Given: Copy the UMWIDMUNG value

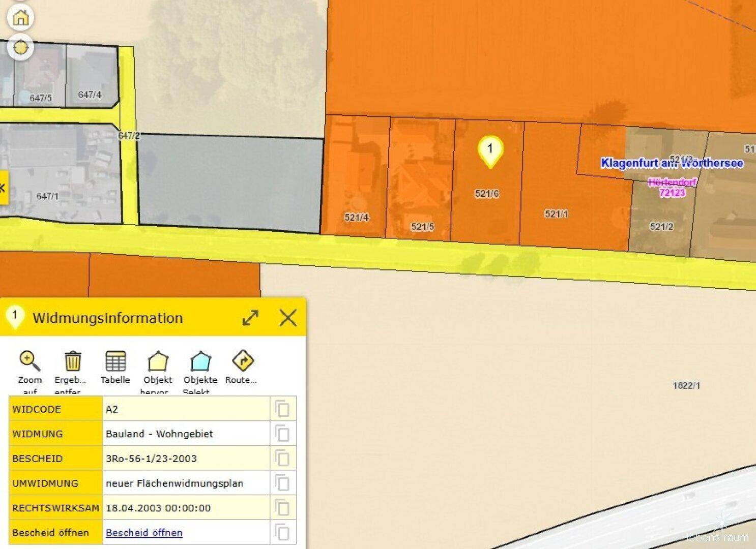Looking at the screenshot, I should pyautogui.click(x=282, y=483).
